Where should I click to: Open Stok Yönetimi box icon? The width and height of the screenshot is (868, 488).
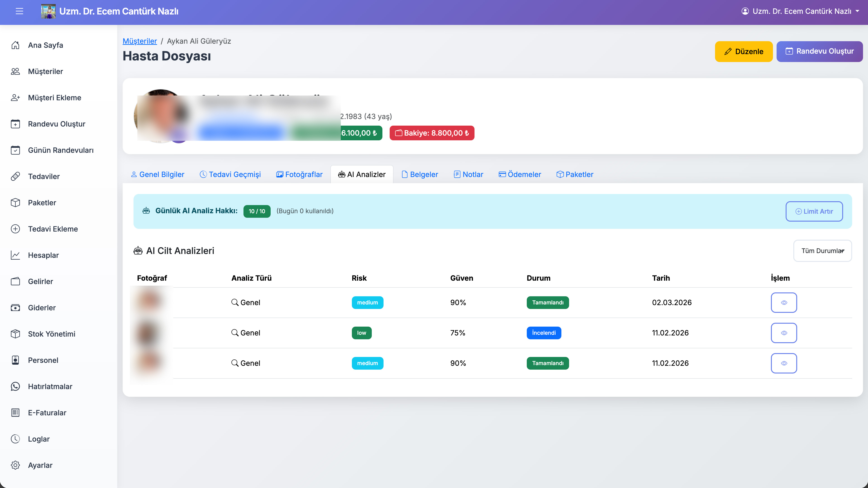[x=15, y=334]
